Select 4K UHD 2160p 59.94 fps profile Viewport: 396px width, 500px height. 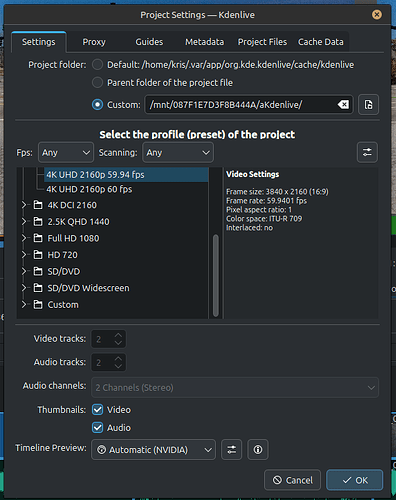(126, 175)
